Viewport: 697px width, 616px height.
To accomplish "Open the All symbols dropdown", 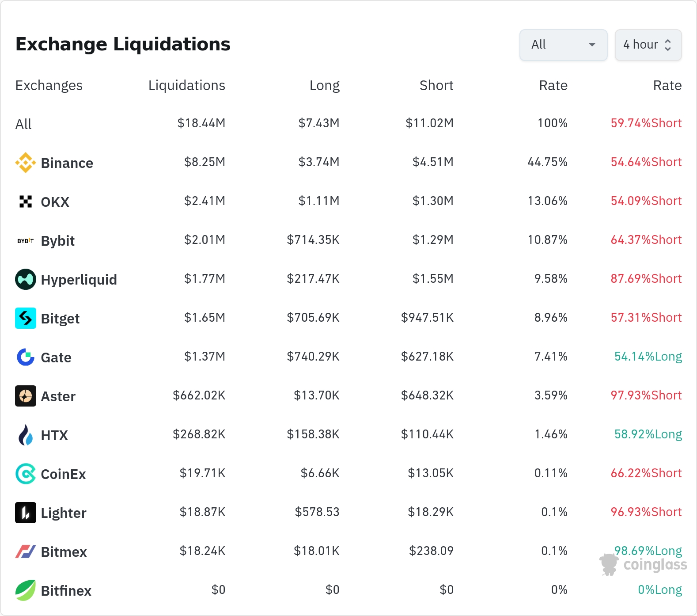I will click(563, 45).
